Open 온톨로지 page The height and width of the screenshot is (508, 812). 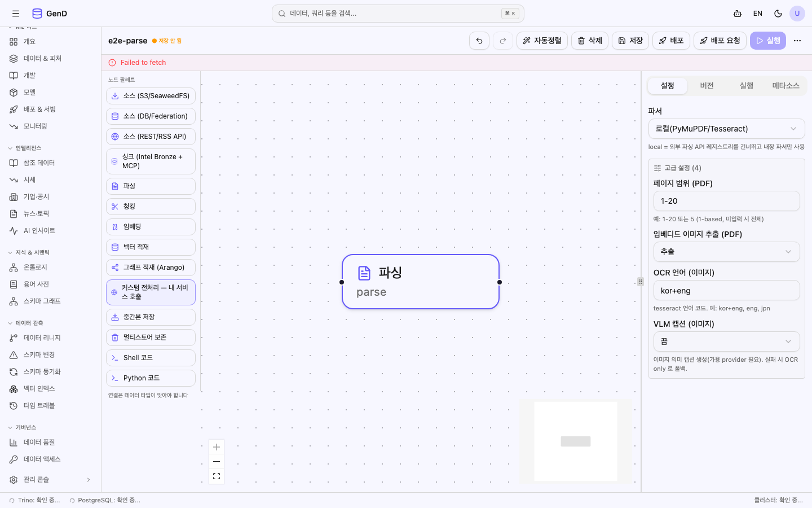[51, 268]
